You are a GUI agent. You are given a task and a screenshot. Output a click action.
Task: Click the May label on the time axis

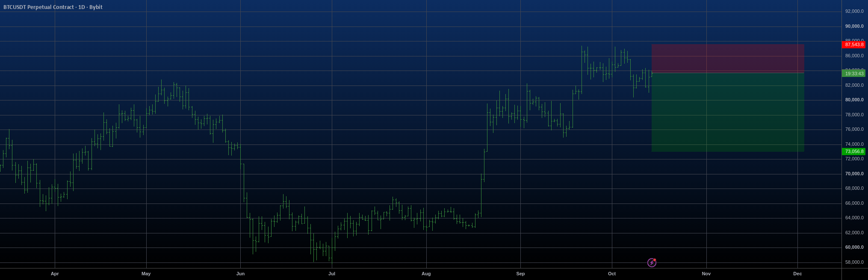point(146,274)
